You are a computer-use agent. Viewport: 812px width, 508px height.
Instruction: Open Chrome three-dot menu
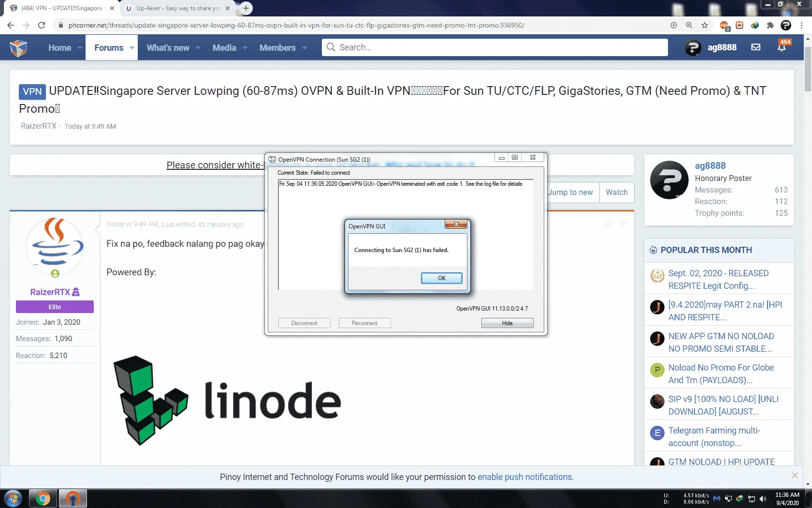pos(801,25)
